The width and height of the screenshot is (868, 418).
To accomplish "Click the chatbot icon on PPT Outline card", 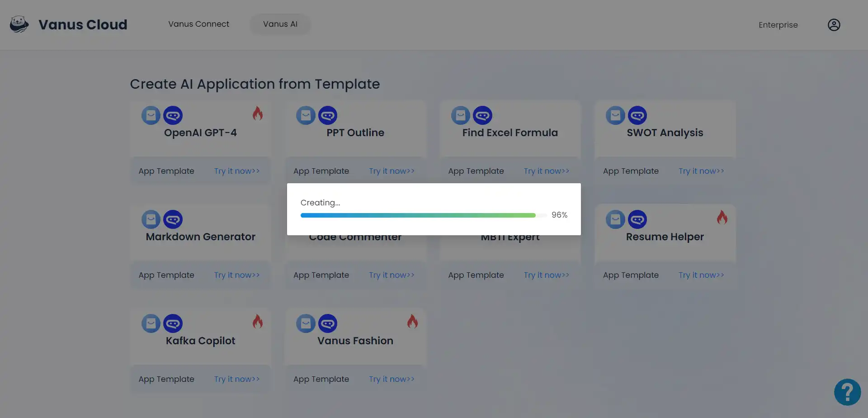I will pos(328,115).
